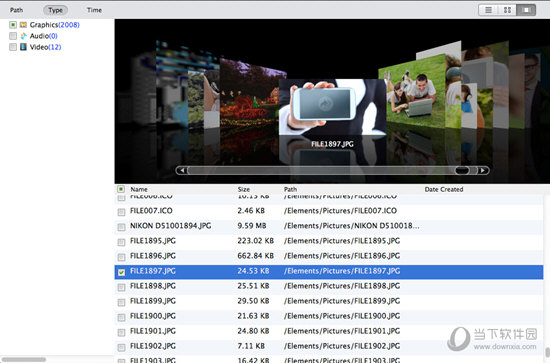The height and width of the screenshot is (363, 550).
Task: Select the FILE1895.JPG file name
Action: [153, 241]
